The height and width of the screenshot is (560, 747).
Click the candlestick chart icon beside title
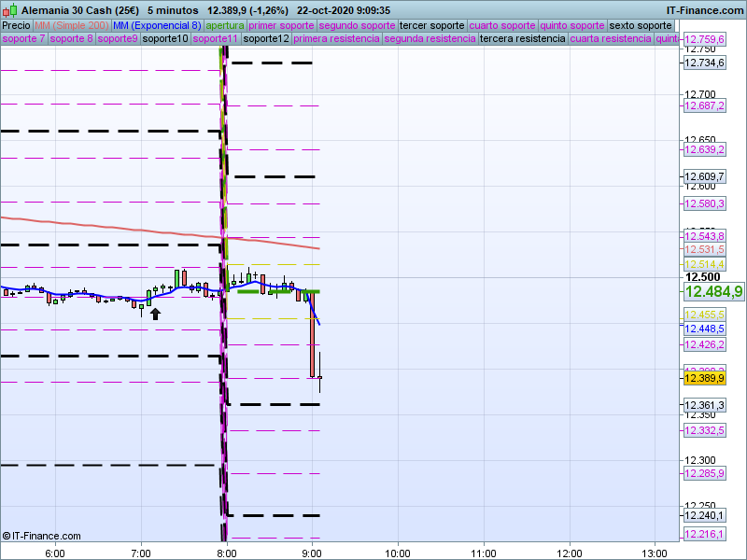point(9,10)
